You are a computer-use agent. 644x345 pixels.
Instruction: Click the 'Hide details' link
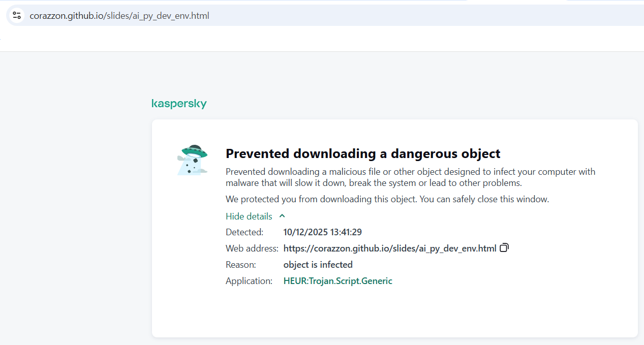[x=249, y=216]
